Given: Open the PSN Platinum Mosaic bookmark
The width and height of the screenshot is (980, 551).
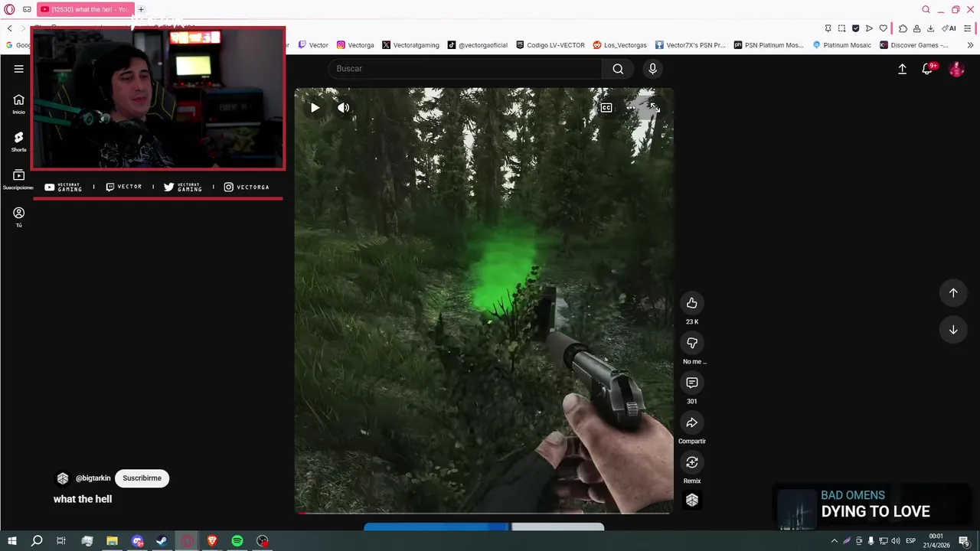Looking at the screenshot, I should click(769, 45).
